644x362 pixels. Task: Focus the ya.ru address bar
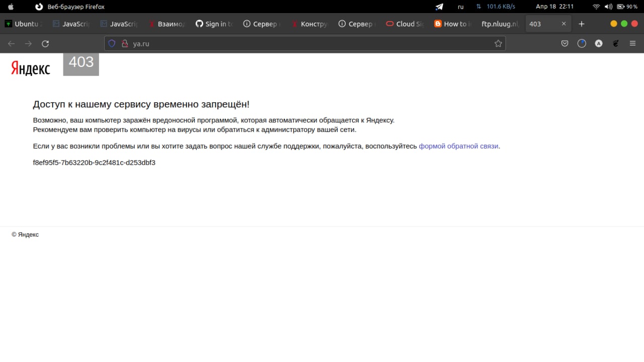305,44
